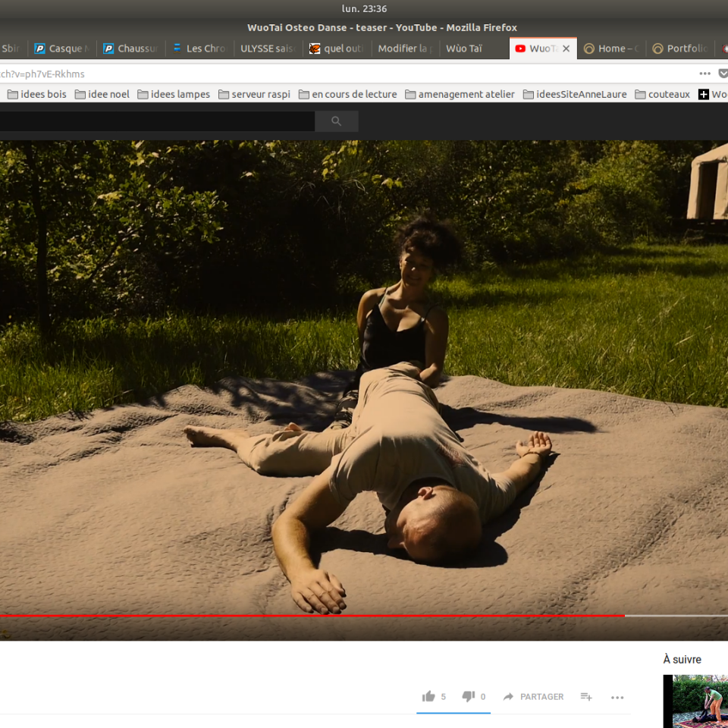
Task: Like the video with thumbs up
Action: click(x=429, y=696)
